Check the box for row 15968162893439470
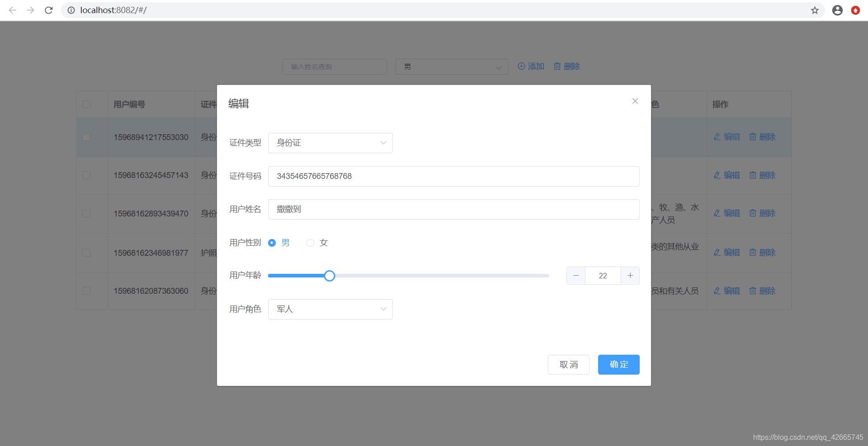868x446 pixels. [86, 213]
